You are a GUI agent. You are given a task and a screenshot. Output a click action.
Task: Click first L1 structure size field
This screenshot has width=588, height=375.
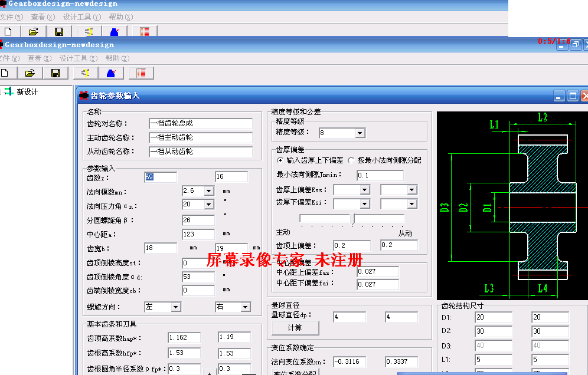[494, 360]
